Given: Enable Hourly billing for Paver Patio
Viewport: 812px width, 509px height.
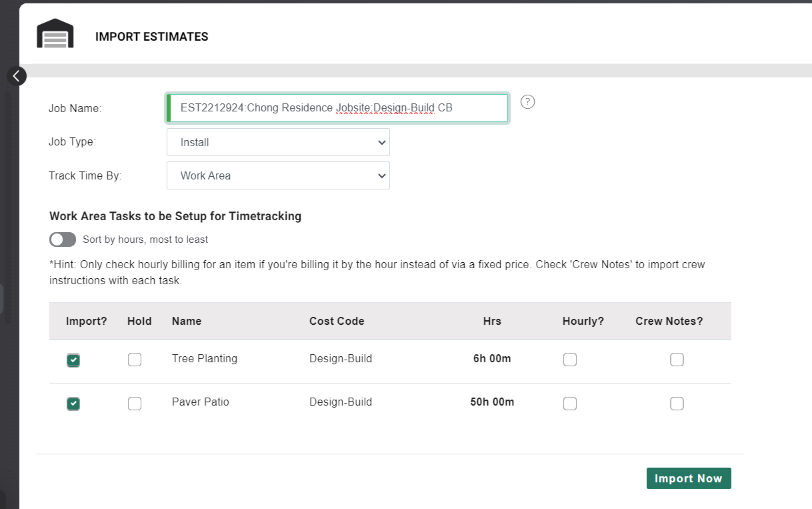Looking at the screenshot, I should 570,404.
